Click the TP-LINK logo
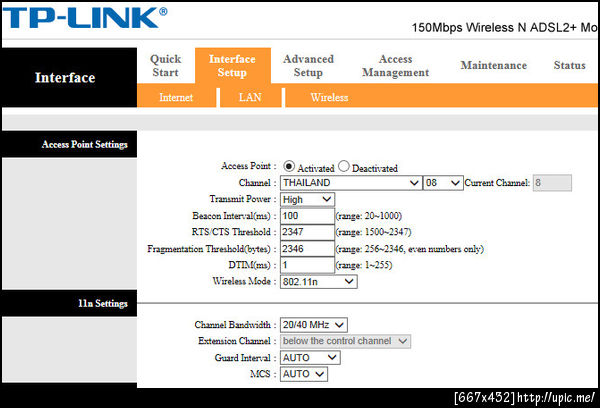Screen dimensions: 600x408 [85, 18]
